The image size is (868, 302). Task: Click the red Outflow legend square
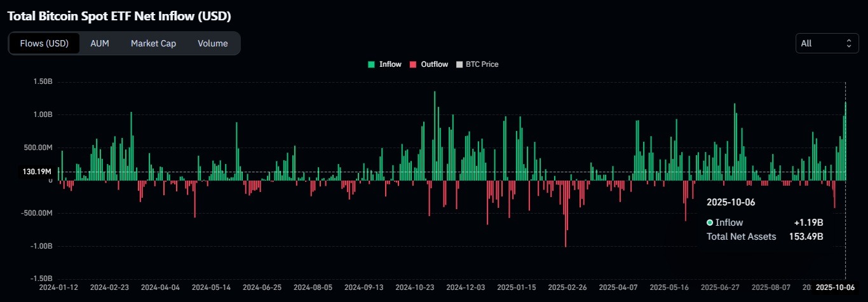point(413,64)
